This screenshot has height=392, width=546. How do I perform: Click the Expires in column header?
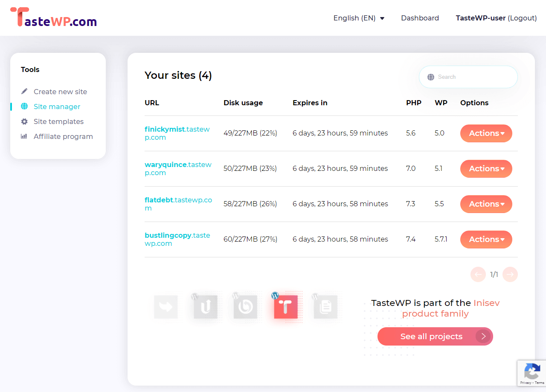click(310, 103)
